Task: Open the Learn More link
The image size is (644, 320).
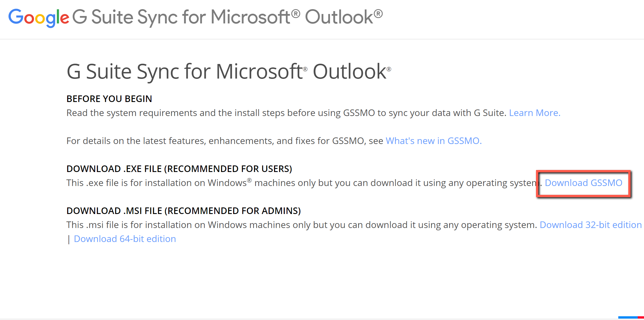Action: point(535,113)
